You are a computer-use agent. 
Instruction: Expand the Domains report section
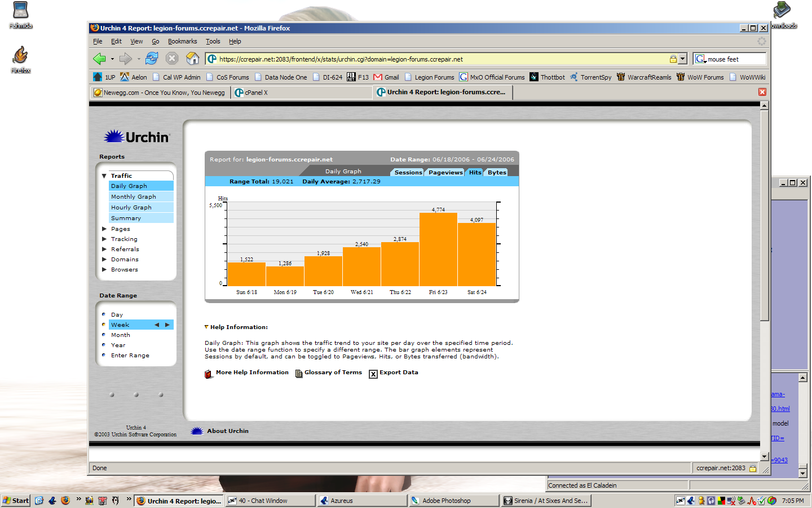(104, 259)
